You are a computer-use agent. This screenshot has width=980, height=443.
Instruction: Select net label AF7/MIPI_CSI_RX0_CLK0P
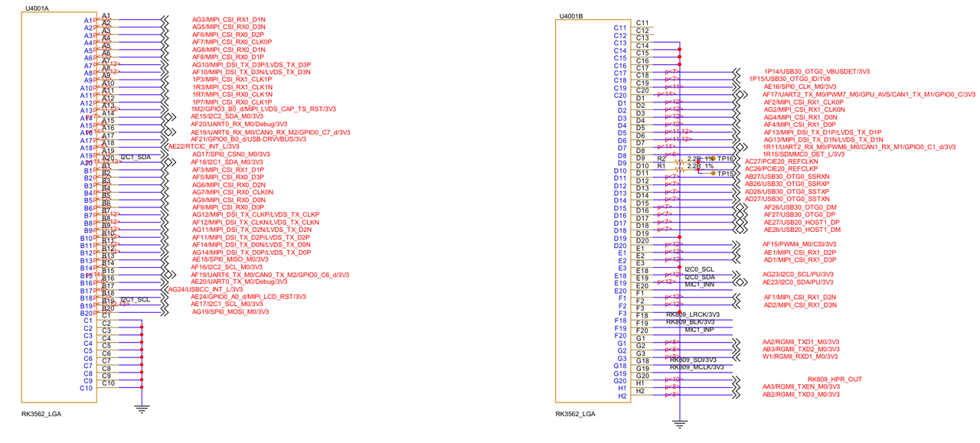point(232,42)
